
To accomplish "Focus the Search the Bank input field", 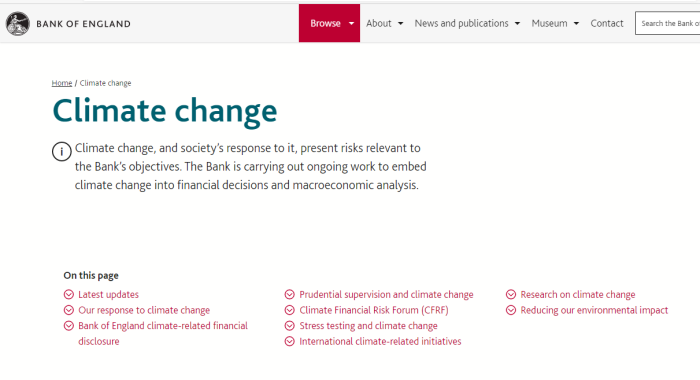I will tap(667, 23).
